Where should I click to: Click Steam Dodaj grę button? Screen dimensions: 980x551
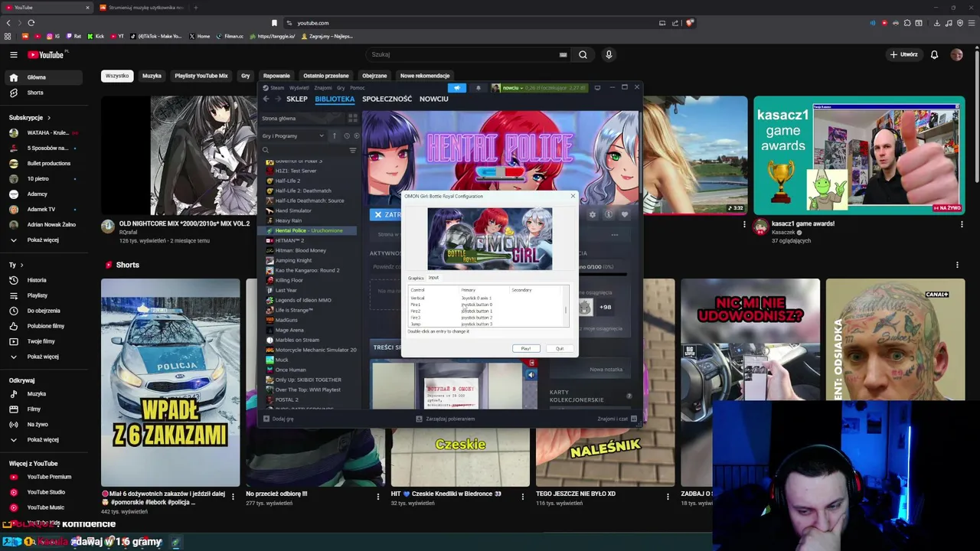279,419
